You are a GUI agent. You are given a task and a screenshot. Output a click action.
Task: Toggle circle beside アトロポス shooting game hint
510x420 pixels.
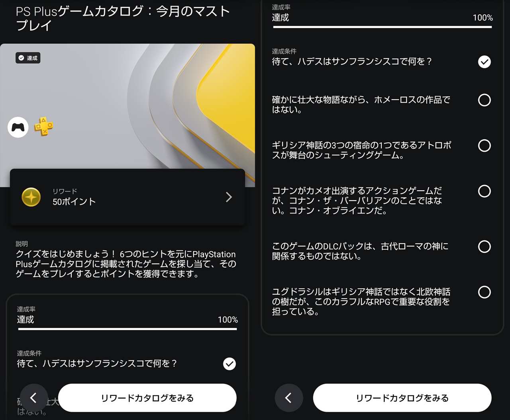tap(484, 145)
